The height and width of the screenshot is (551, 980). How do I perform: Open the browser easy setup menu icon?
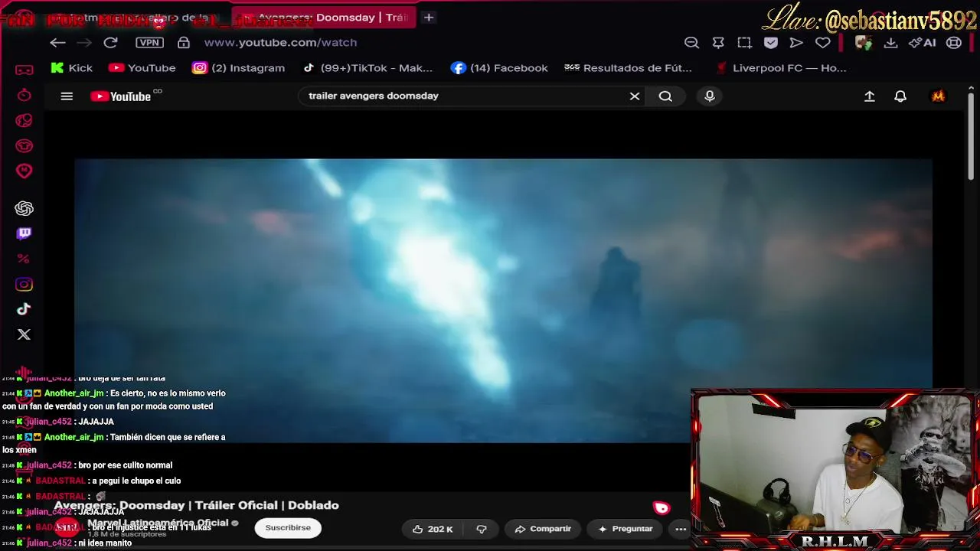pos(954,43)
